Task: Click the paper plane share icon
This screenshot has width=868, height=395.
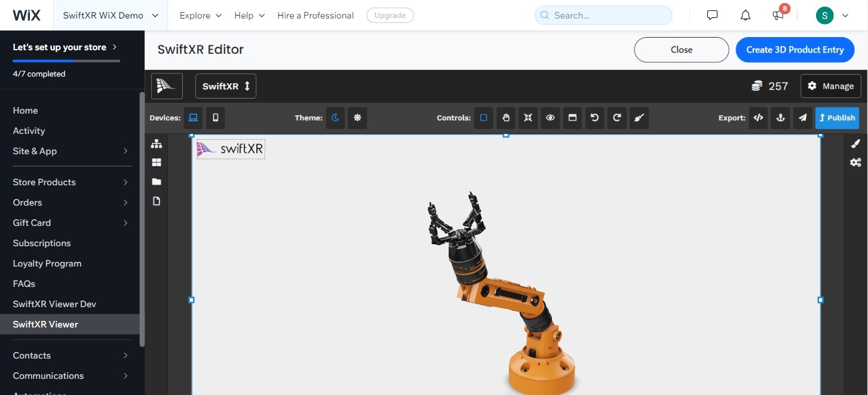Action: [x=802, y=118]
